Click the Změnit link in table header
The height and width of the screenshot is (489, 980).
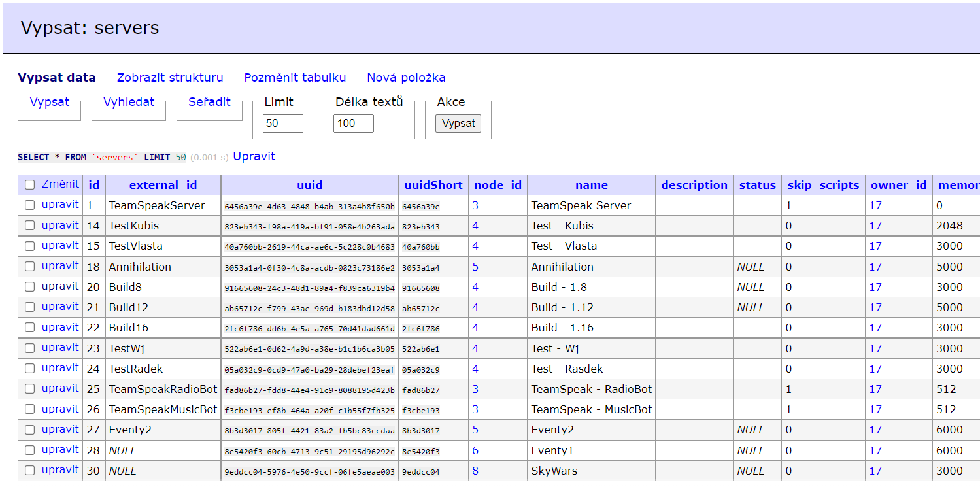tap(60, 184)
